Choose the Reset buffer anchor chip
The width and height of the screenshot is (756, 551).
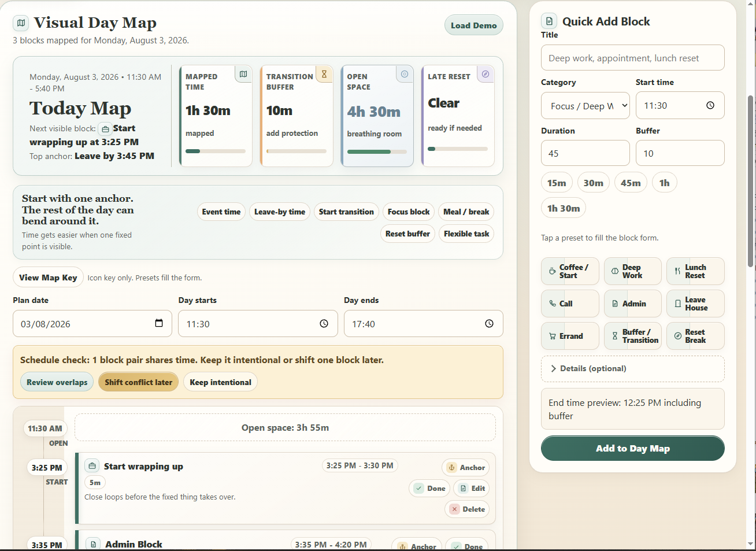click(407, 234)
